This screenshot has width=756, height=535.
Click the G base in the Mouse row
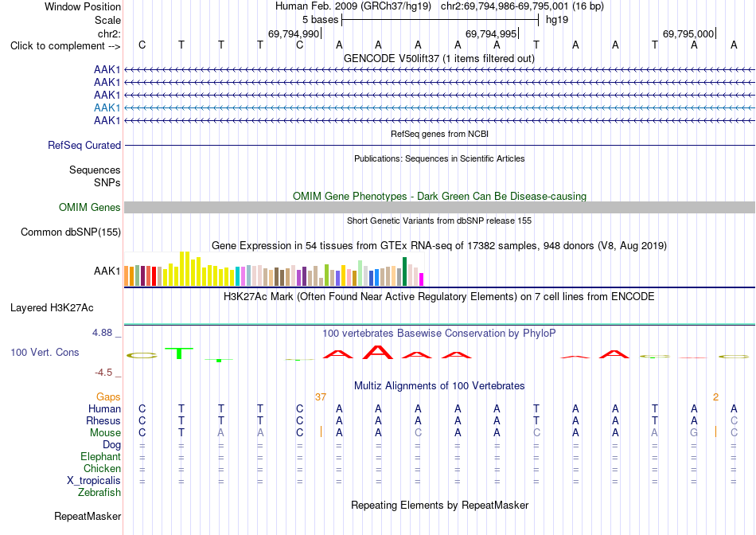tap(694, 433)
